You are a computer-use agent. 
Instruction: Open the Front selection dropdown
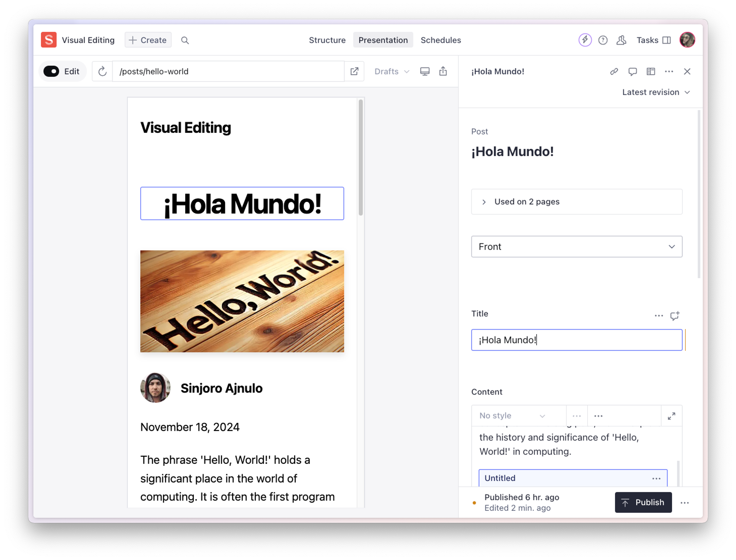tap(576, 247)
